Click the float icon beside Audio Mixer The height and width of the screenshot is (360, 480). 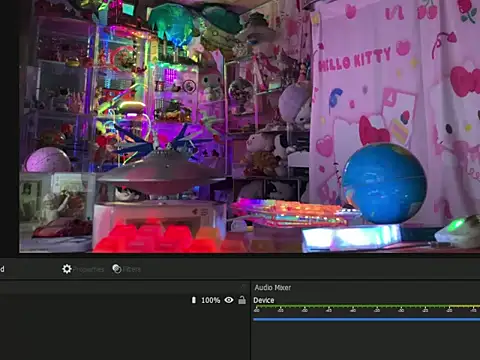coord(244,287)
